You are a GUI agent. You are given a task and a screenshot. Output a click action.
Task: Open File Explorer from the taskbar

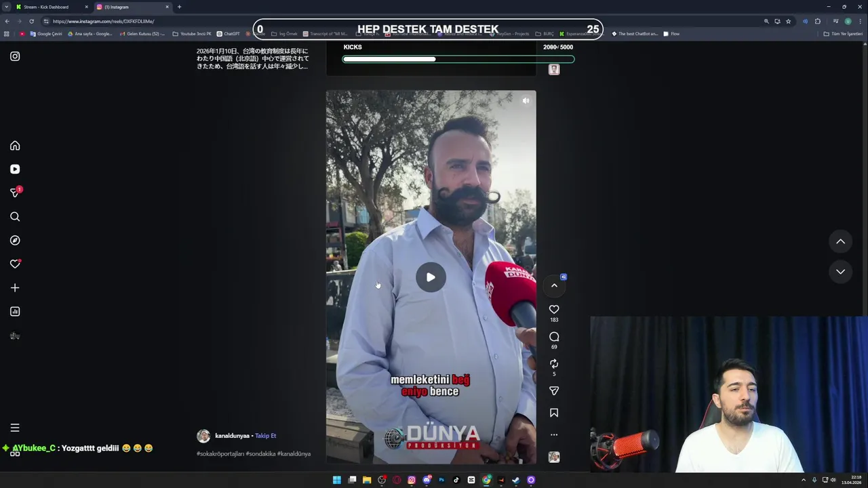(x=367, y=480)
